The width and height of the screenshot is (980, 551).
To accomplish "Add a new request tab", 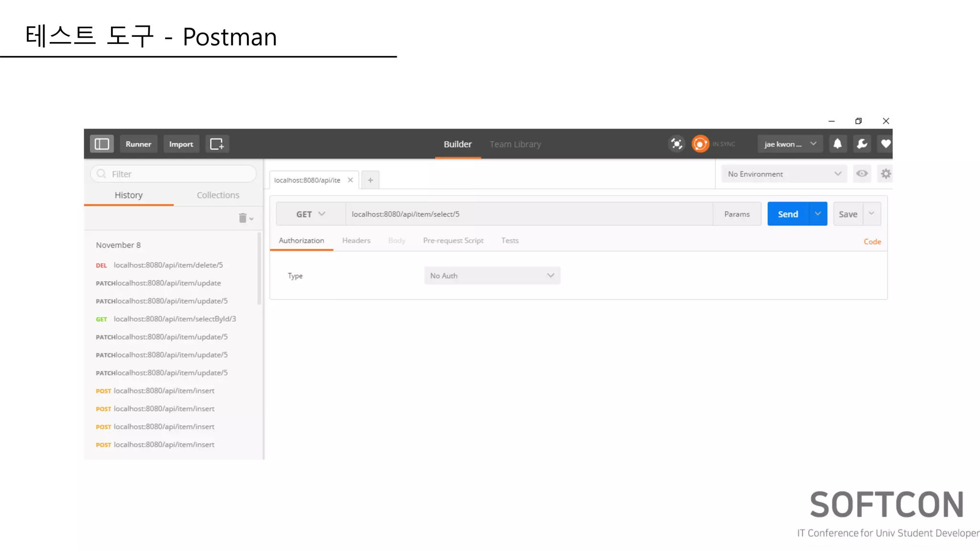I will point(370,180).
